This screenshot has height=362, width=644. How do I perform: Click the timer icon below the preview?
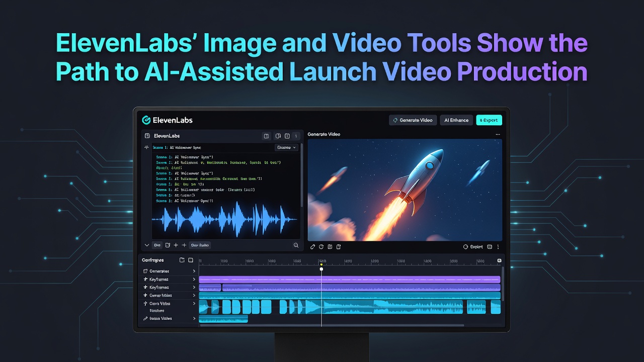point(321,247)
